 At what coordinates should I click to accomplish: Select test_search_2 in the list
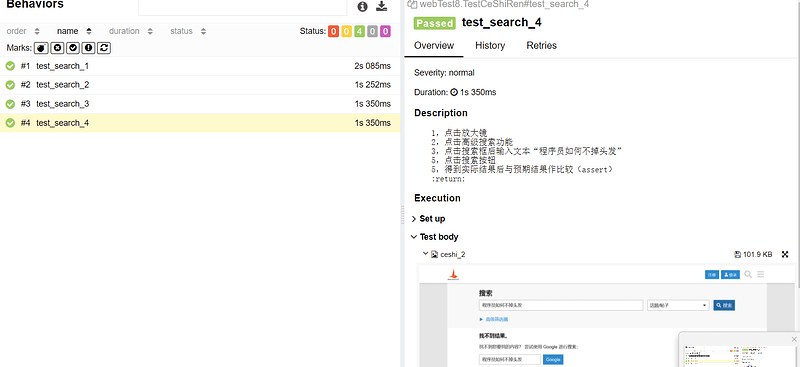(x=200, y=85)
